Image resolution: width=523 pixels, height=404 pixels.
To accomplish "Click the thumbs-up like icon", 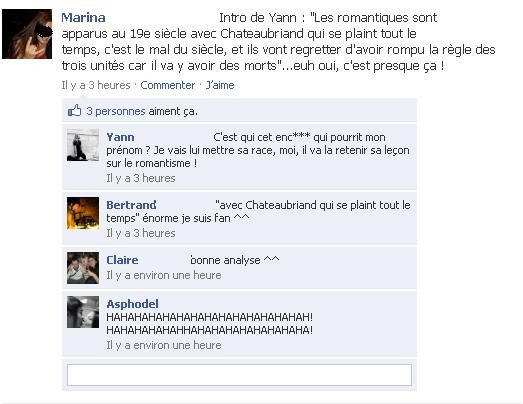I will pos(74,110).
